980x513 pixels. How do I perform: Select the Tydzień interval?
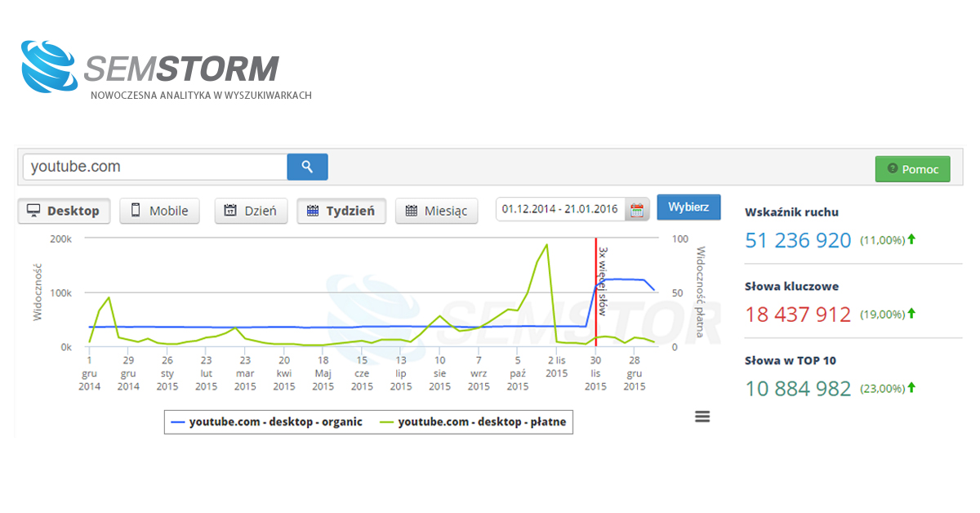(341, 211)
